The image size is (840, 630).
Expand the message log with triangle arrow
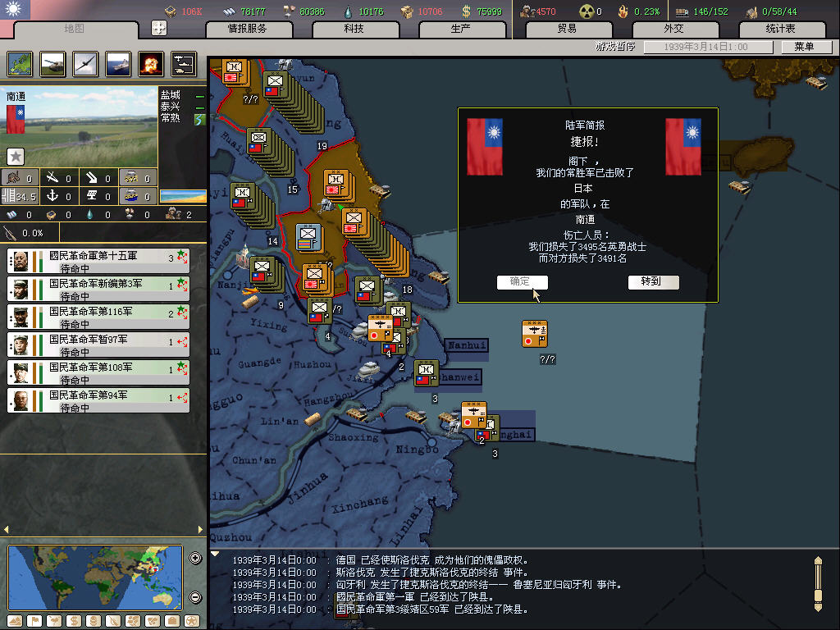pyautogui.click(x=215, y=554)
